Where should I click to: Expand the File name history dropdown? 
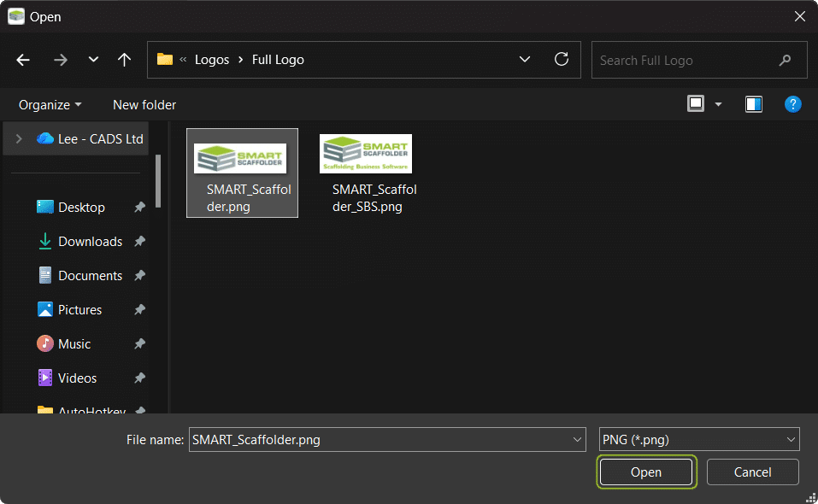(576, 440)
